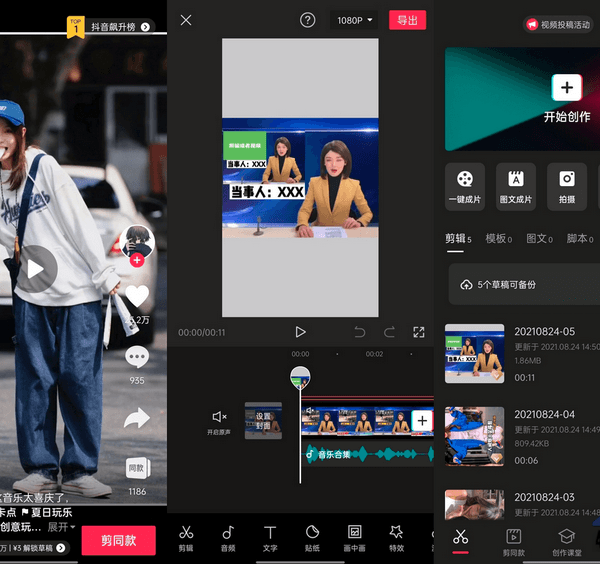The height and width of the screenshot is (564, 600).
Task: Click the timeline playhead marker
Action: pos(300,378)
